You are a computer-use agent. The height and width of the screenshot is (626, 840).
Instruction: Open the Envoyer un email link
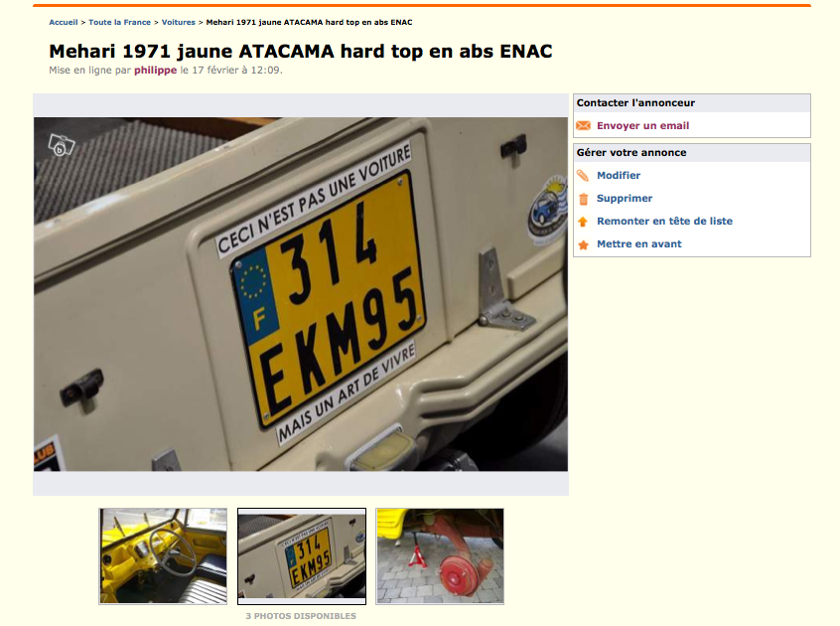click(642, 125)
